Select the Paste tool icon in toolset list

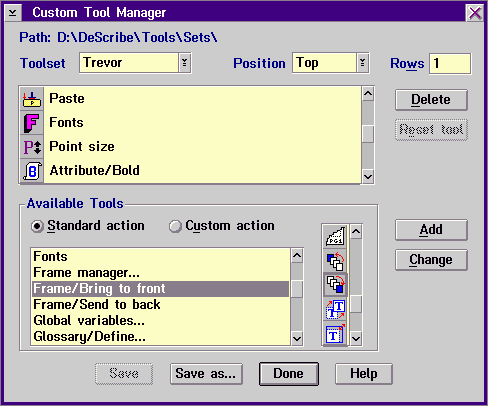[32, 99]
